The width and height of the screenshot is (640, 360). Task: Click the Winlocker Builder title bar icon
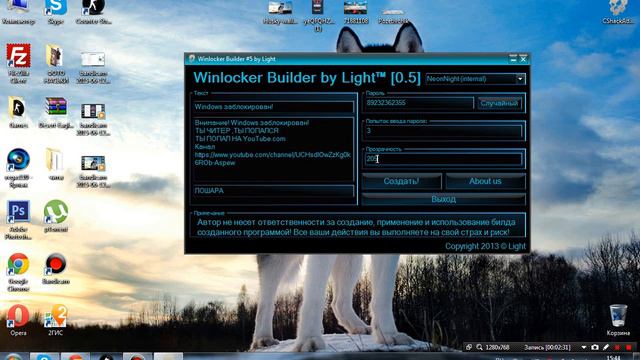191,59
